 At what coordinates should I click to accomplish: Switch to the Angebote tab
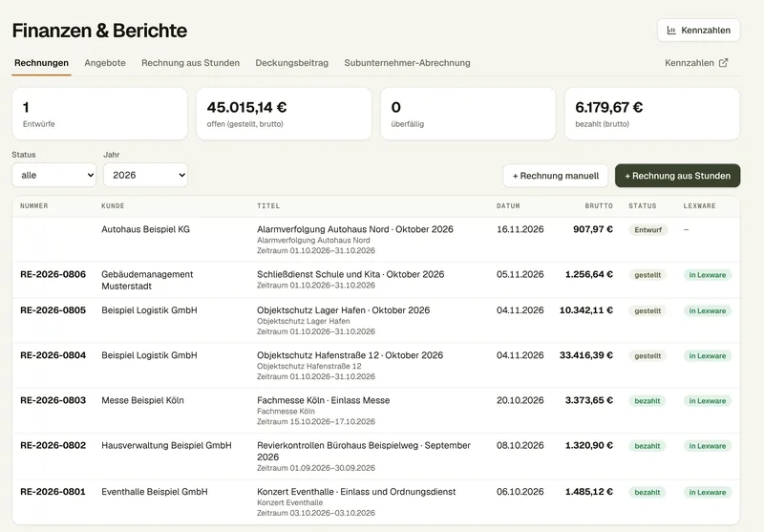105,63
